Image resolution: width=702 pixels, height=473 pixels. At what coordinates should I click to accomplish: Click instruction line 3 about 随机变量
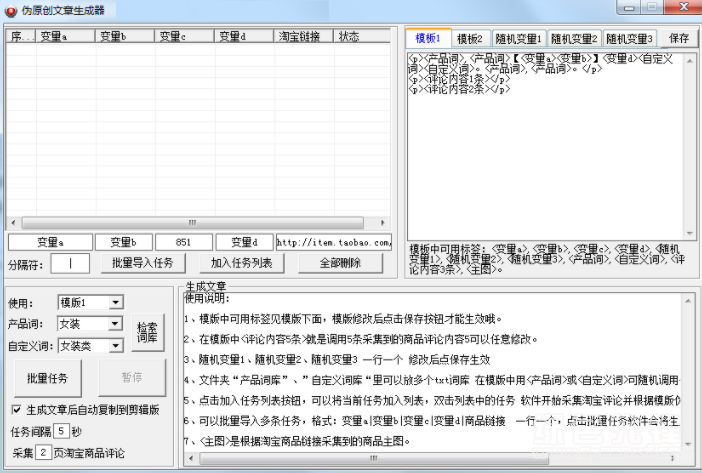pyautogui.click(x=337, y=360)
